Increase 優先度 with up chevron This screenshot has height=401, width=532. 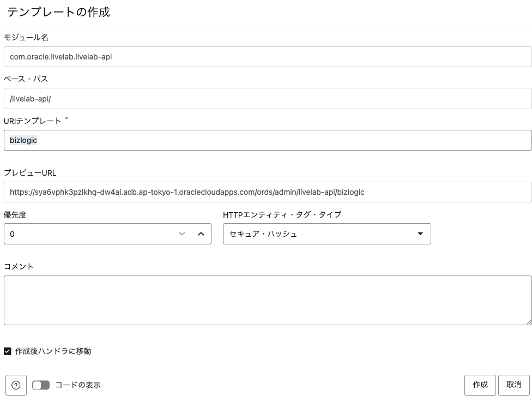tap(201, 234)
